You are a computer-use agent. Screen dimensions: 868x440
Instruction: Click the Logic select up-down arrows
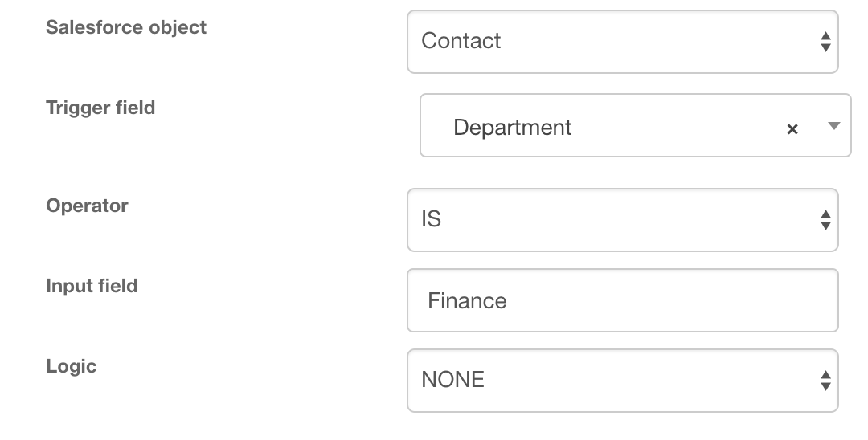coord(825,381)
